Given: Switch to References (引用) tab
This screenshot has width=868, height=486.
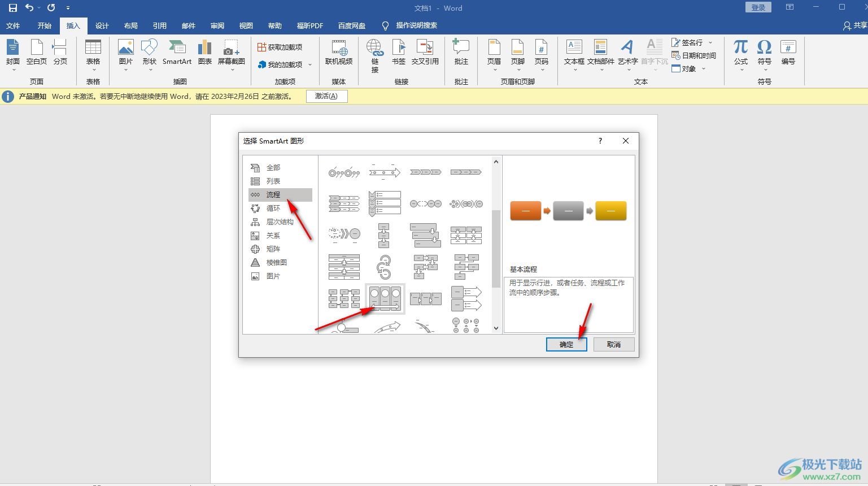Looking at the screenshot, I should [160, 25].
